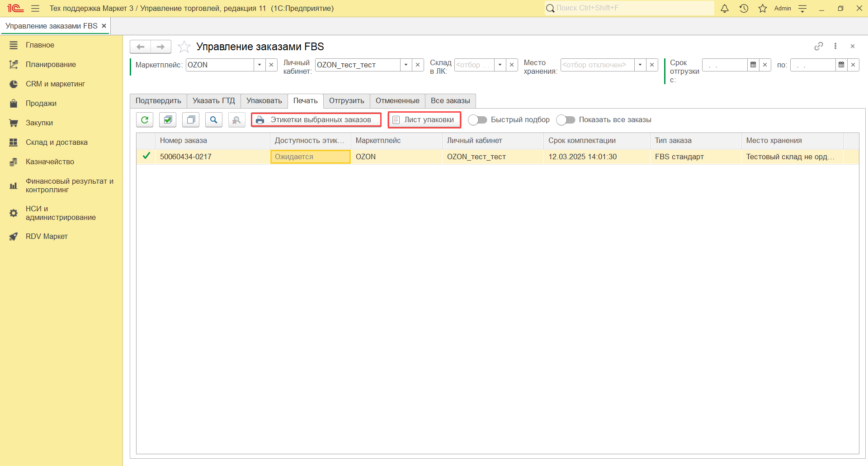This screenshot has width=868, height=466.
Task: Open notifications bell icon
Action: 725,9
